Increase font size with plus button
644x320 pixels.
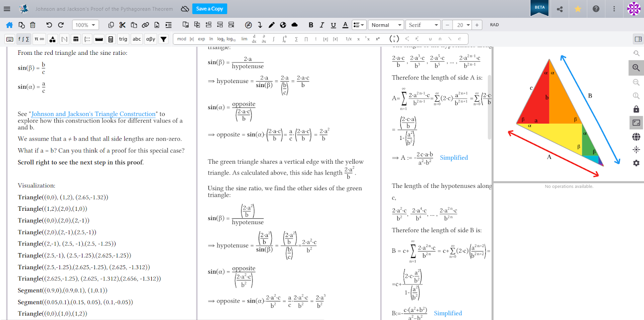click(477, 25)
